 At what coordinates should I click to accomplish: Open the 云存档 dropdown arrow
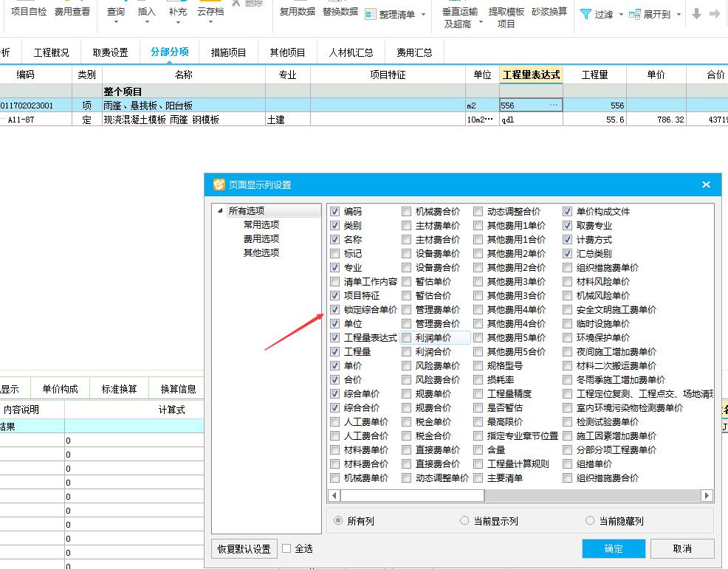[210, 22]
